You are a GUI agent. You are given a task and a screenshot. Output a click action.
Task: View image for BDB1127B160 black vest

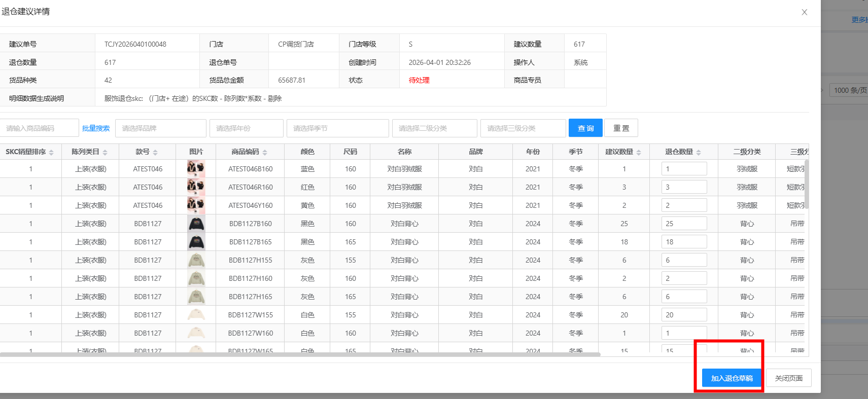(196, 224)
